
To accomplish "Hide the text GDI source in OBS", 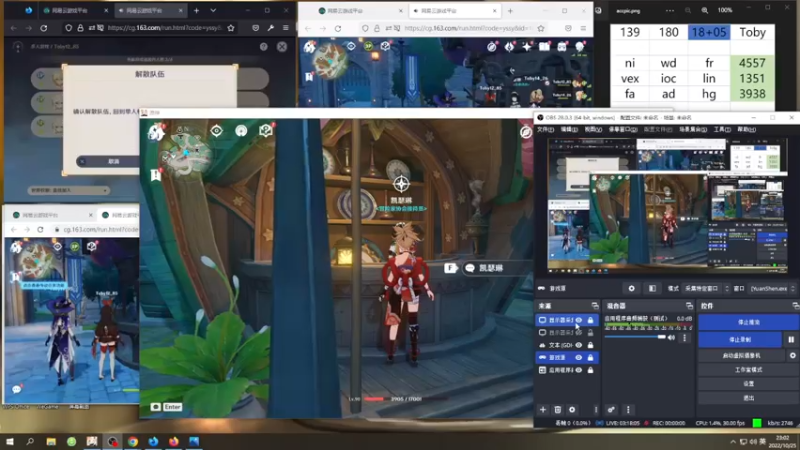I will [579, 345].
